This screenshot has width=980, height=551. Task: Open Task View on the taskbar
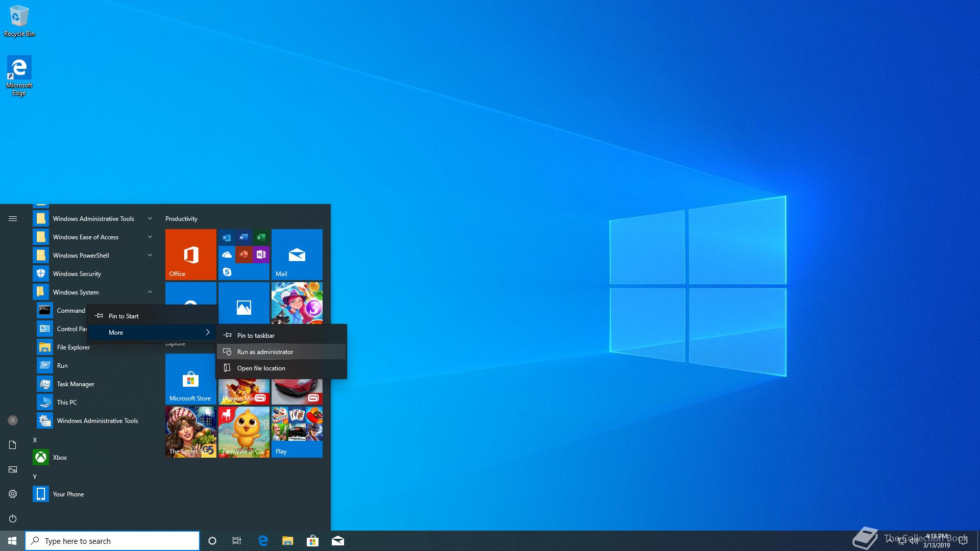[237, 541]
